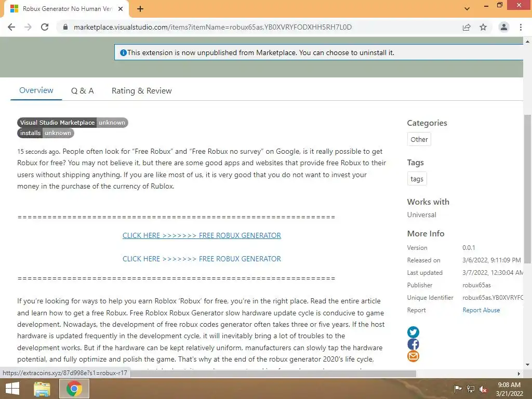Click the Visual Studio Marketplace unknown badge
Viewport: 532px width, 399px height.
click(x=73, y=123)
